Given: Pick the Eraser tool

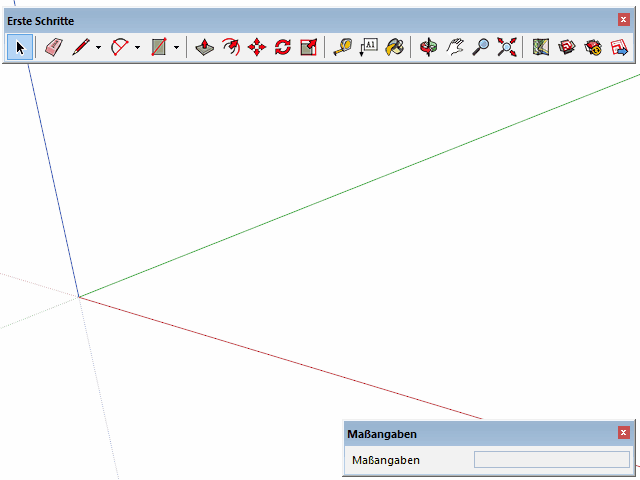Looking at the screenshot, I should coord(54,47).
